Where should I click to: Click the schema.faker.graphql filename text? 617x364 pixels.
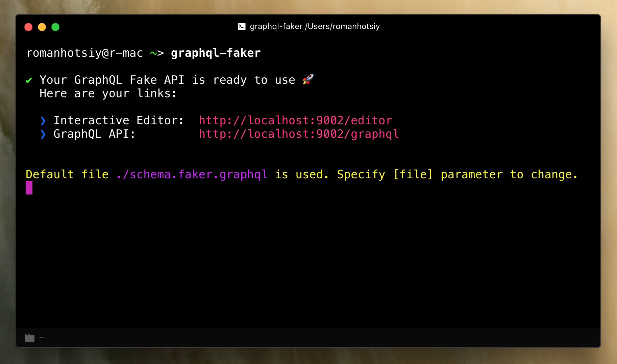click(x=191, y=175)
